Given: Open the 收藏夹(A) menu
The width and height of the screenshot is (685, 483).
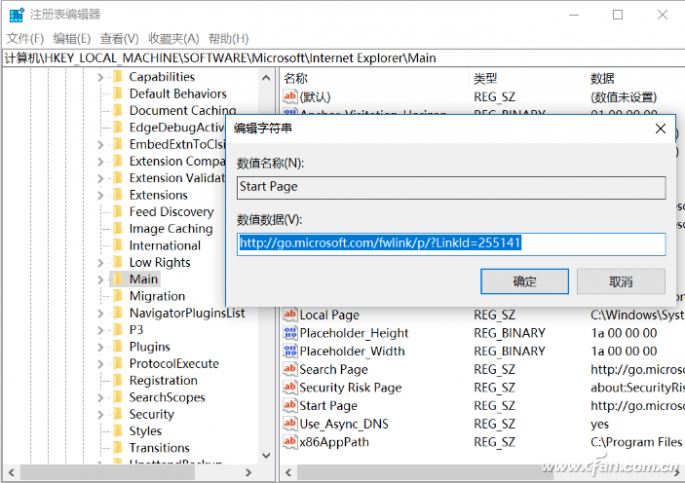Looking at the screenshot, I should coord(173,39).
